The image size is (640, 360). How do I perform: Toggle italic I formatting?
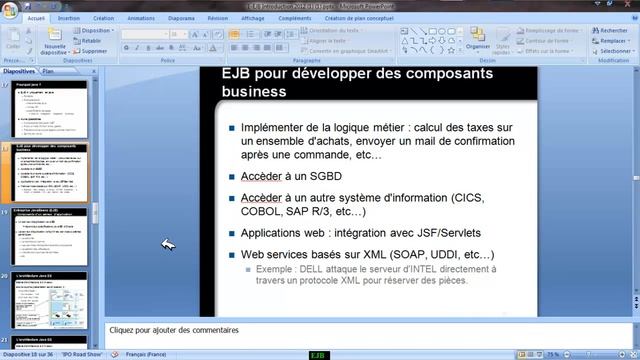(x=137, y=48)
